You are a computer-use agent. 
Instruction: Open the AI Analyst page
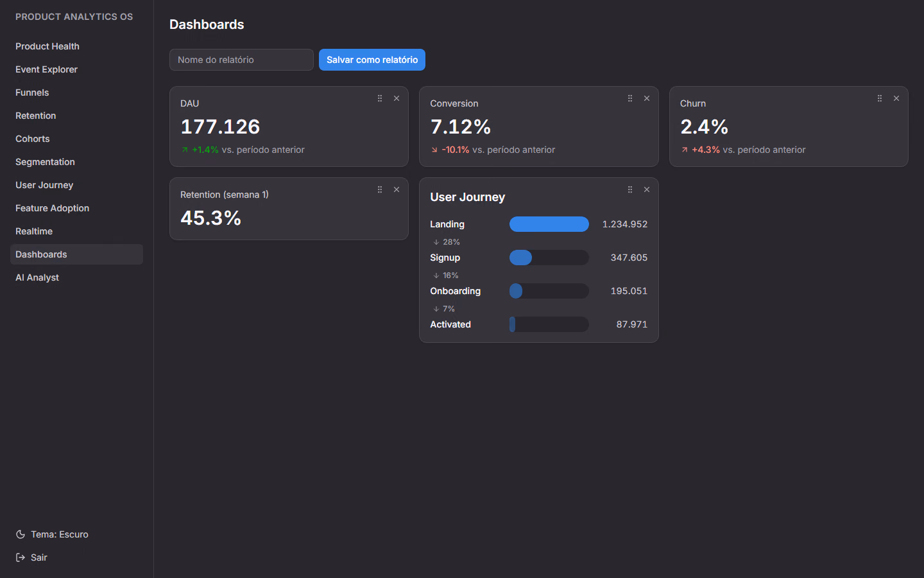[x=76, y=277]
